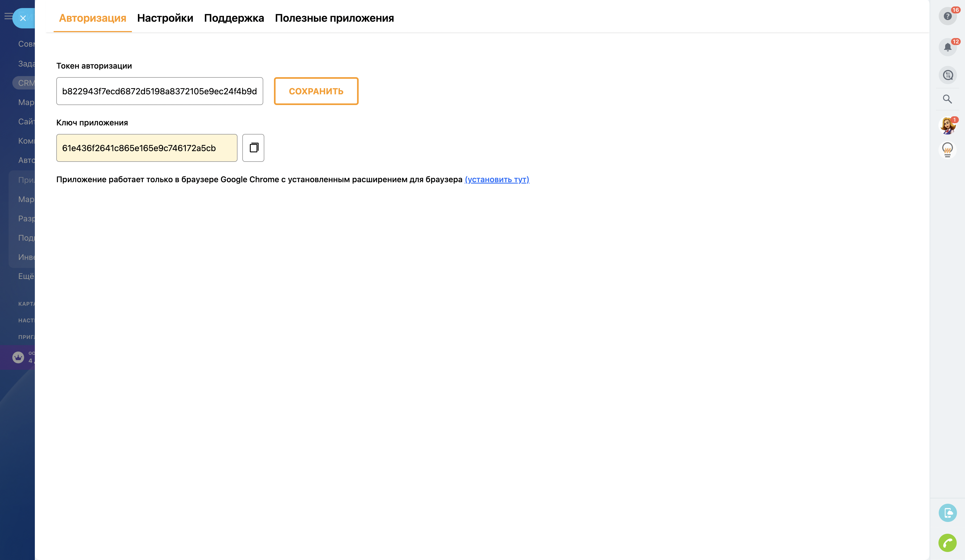Image resolution: width=965 pixels, height=560 pixels.
Task: Close the app panel with the X button
Action: tap(23, 18)
